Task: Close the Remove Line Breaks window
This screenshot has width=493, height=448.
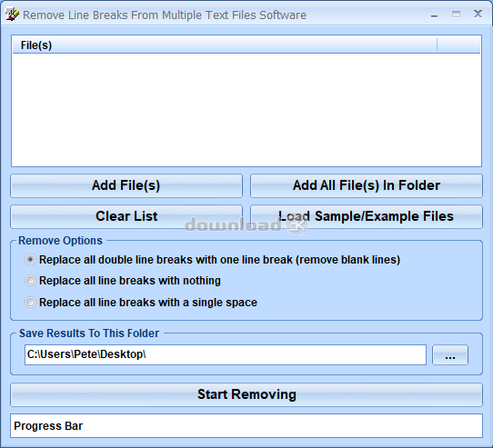Action: coord(478,15)
